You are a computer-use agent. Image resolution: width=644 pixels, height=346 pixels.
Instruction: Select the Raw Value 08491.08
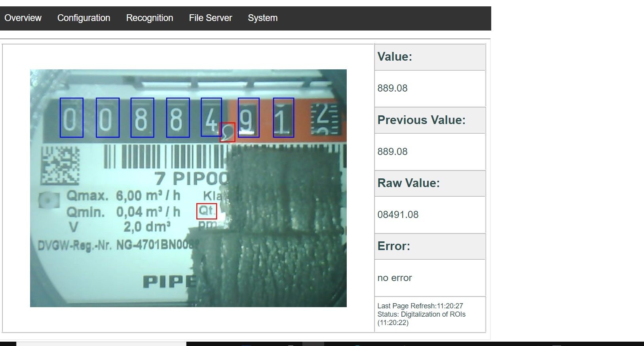(x=398, y=214)
